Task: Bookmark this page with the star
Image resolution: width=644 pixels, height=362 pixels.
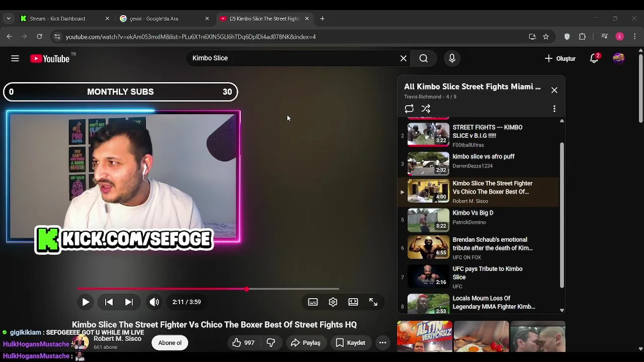Action: 546,37
